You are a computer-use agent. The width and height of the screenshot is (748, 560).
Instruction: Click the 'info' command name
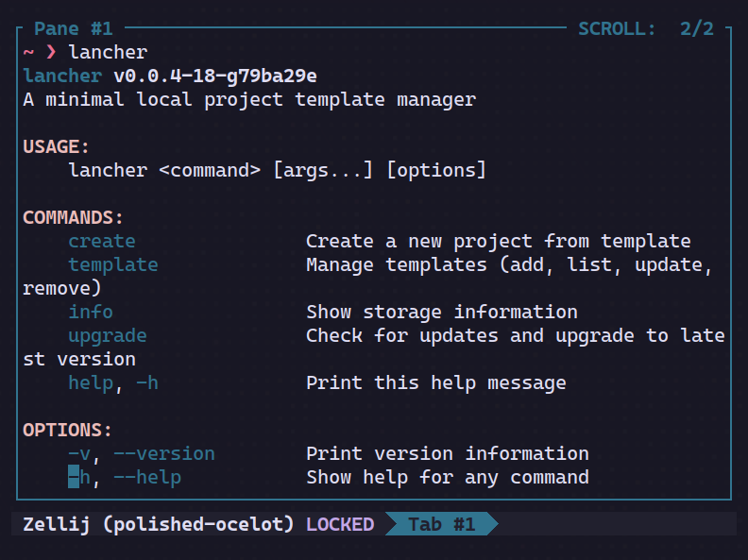click(x=90, y=312)
